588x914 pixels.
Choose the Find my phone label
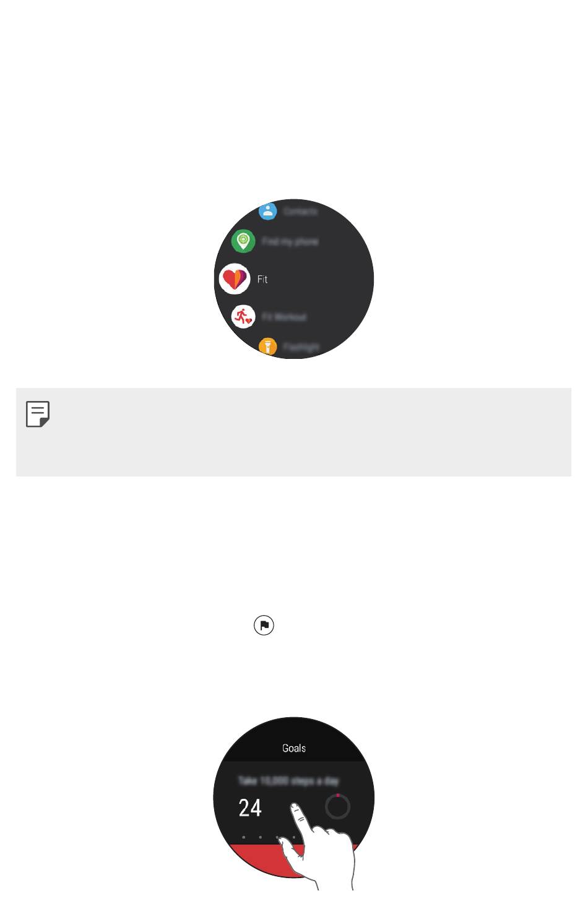[290, 241]
